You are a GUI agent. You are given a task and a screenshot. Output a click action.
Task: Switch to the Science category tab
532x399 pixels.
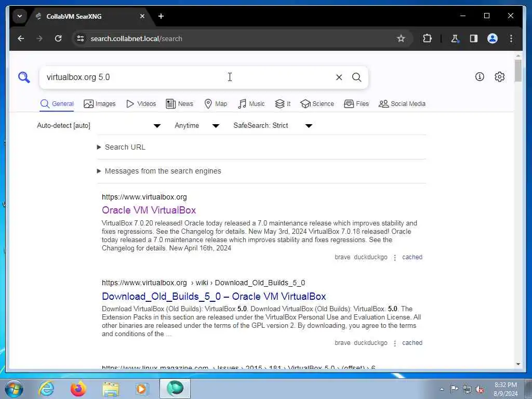coord(317,104)
